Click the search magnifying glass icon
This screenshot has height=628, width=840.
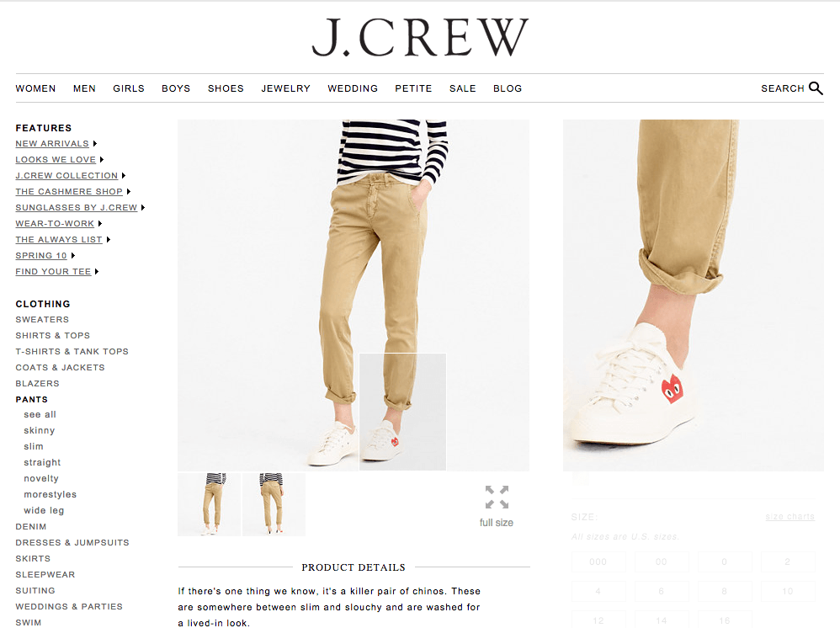tap(816, 88)
